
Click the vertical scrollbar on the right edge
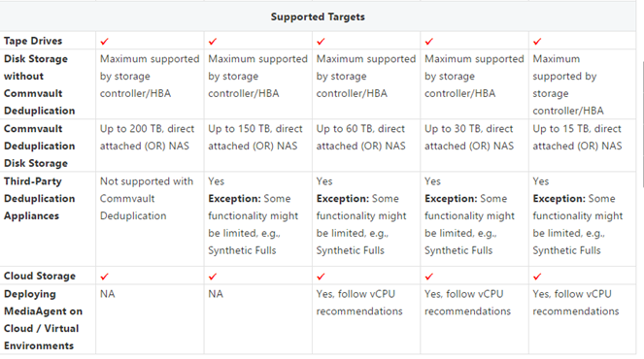coord(642,123)
